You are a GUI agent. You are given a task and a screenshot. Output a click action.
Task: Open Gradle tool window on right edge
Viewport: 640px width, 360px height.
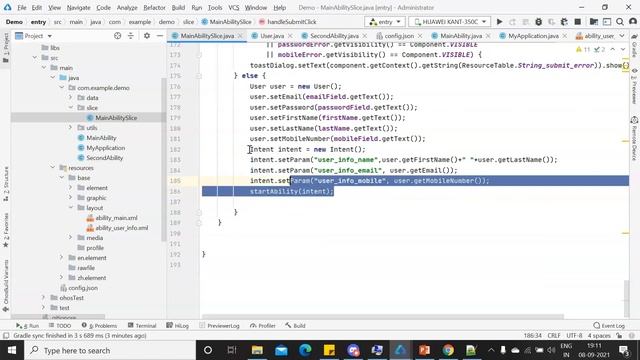pos(634,47)
